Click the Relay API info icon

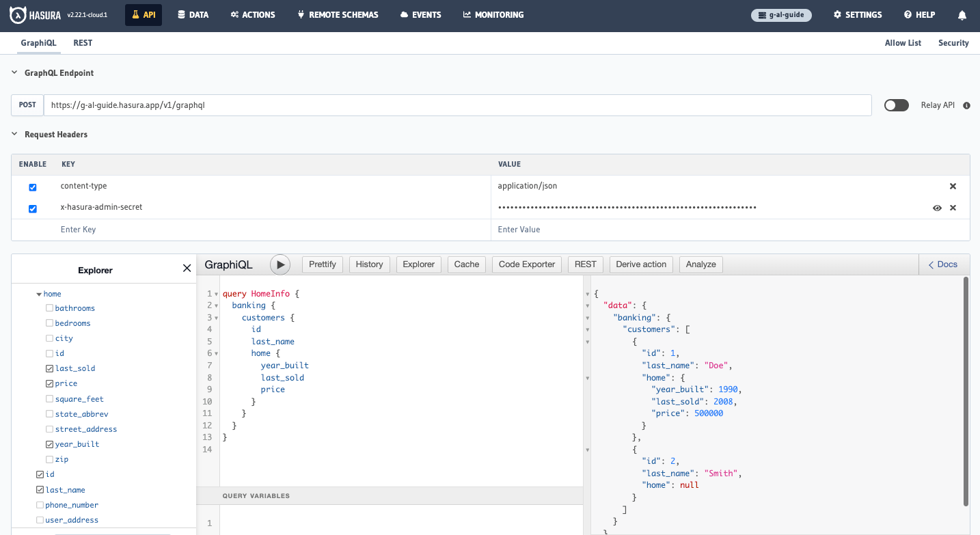point(966,105)
